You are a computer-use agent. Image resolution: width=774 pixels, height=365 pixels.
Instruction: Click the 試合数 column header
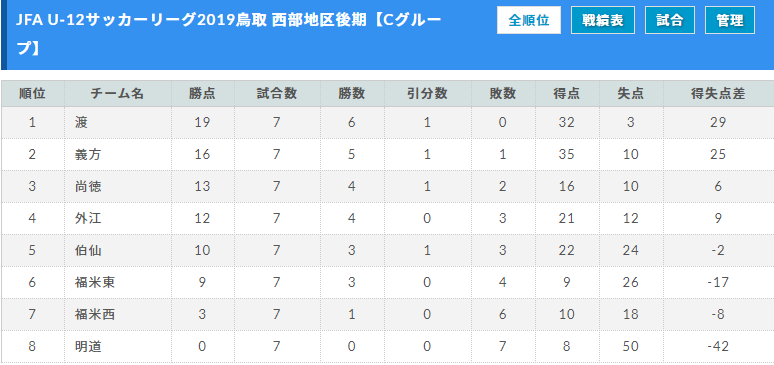(x=276, y=94)
